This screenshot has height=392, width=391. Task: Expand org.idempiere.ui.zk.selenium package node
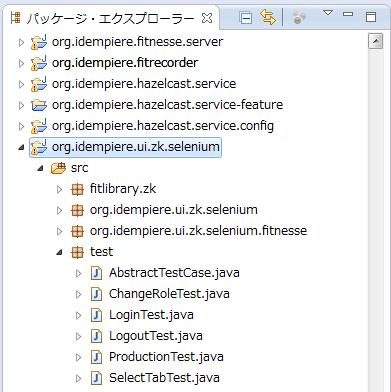point(60,210)
